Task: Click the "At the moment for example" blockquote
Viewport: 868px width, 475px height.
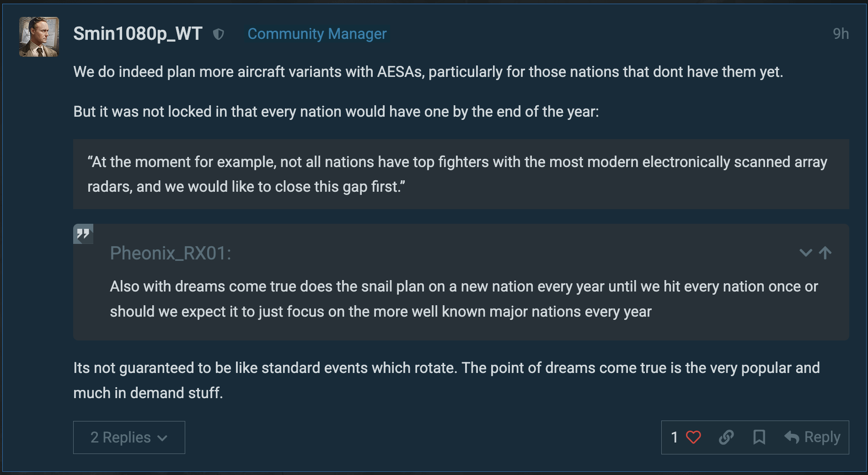Action: point(457,174)
